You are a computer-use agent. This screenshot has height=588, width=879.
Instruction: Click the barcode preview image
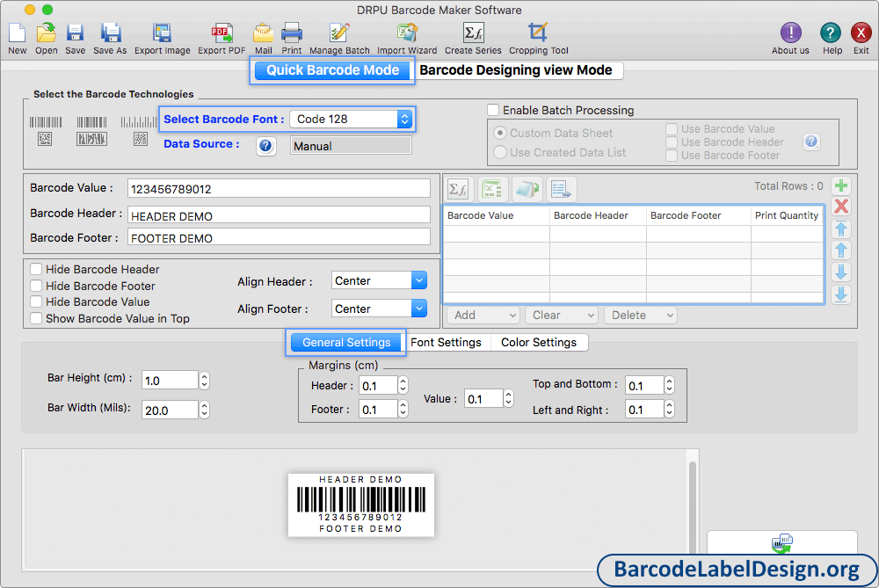(x=361, y=505)
